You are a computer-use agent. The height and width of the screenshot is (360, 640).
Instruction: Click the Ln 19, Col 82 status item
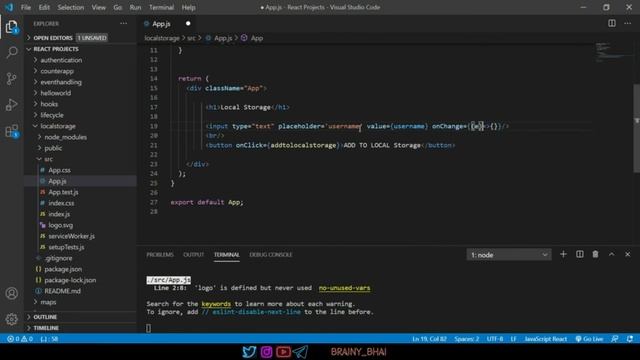[429, 339]
